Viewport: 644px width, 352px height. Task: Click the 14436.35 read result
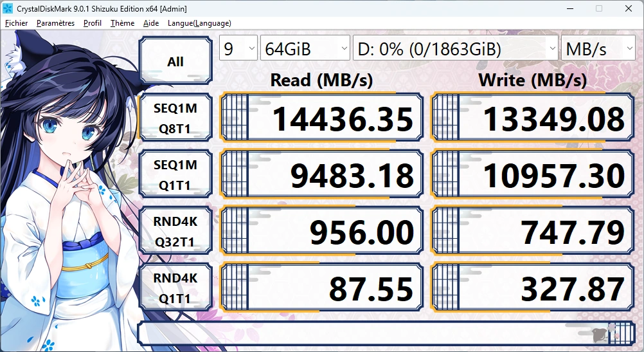point(321,118)
